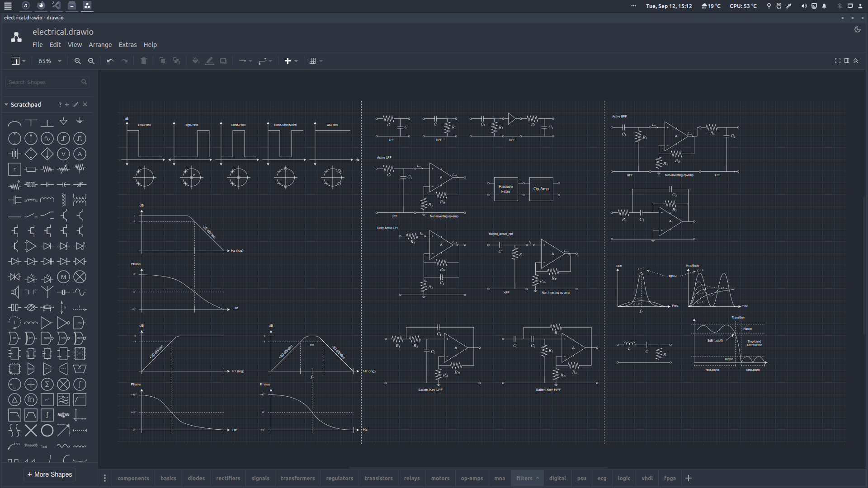Click the Shadow icon in the toolbar
Screen dimensions: 868x488
click(x=223, y=61)
